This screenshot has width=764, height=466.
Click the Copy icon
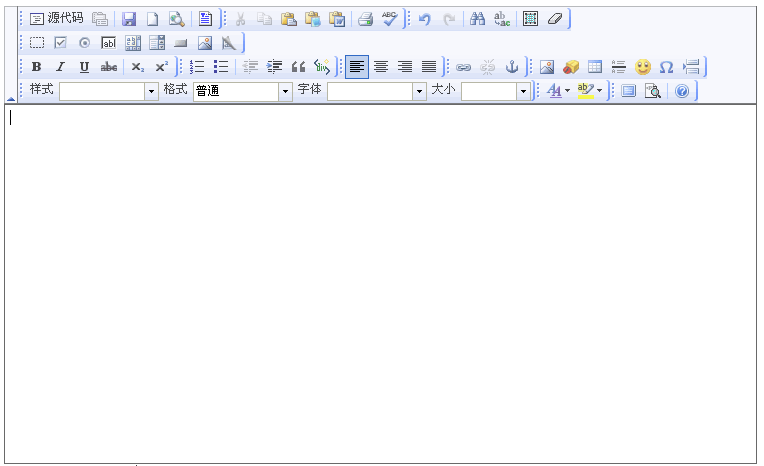[x=265, y=19]
